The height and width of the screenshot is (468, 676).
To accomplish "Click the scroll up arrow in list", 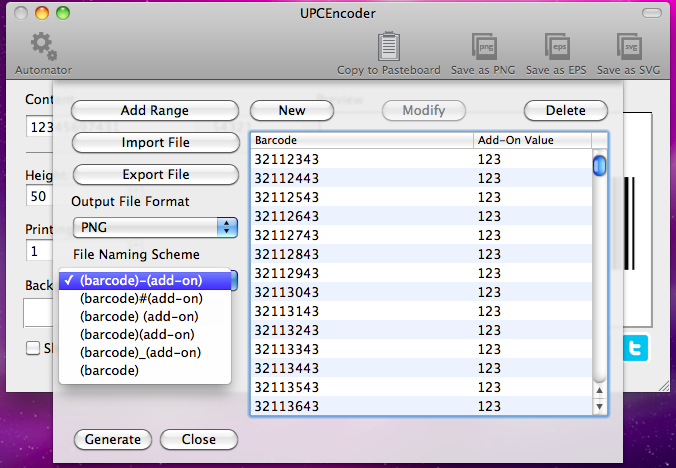I will 599,390.
